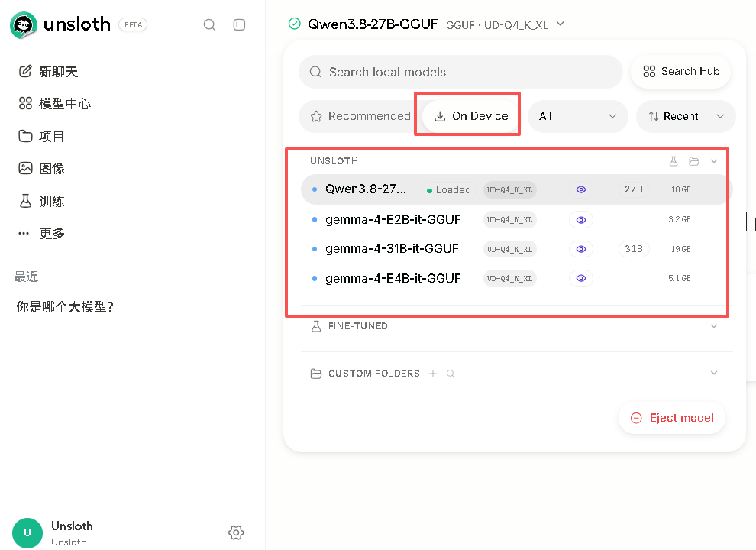
Task: Select gemma-4-E2B-it-GGUF model
Action: point(393,219)
